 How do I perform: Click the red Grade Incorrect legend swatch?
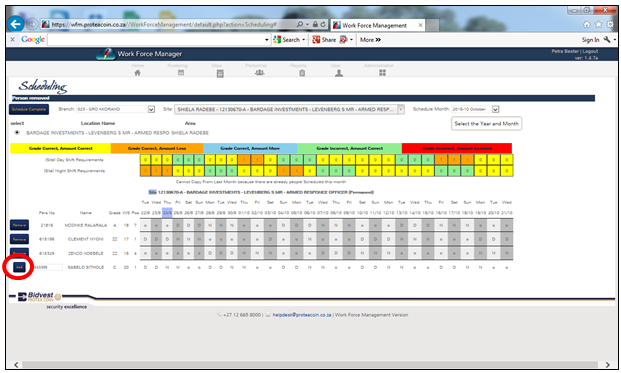[x=457, y=148]
